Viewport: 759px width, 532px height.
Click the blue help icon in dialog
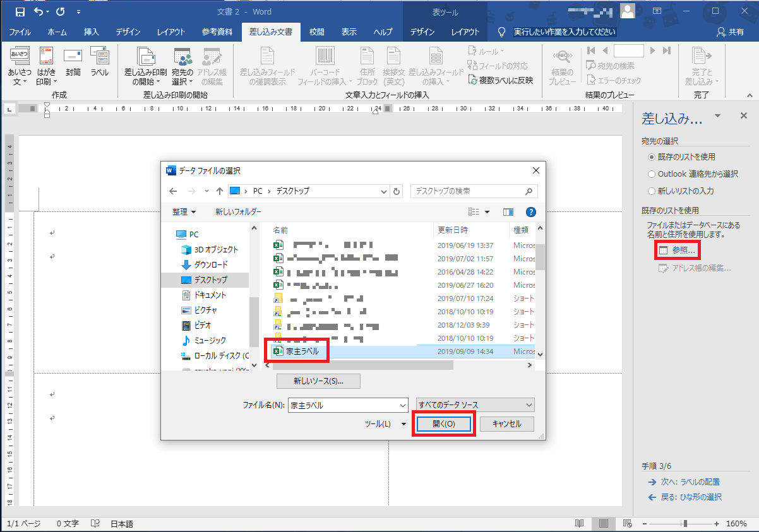coord(531,212)
